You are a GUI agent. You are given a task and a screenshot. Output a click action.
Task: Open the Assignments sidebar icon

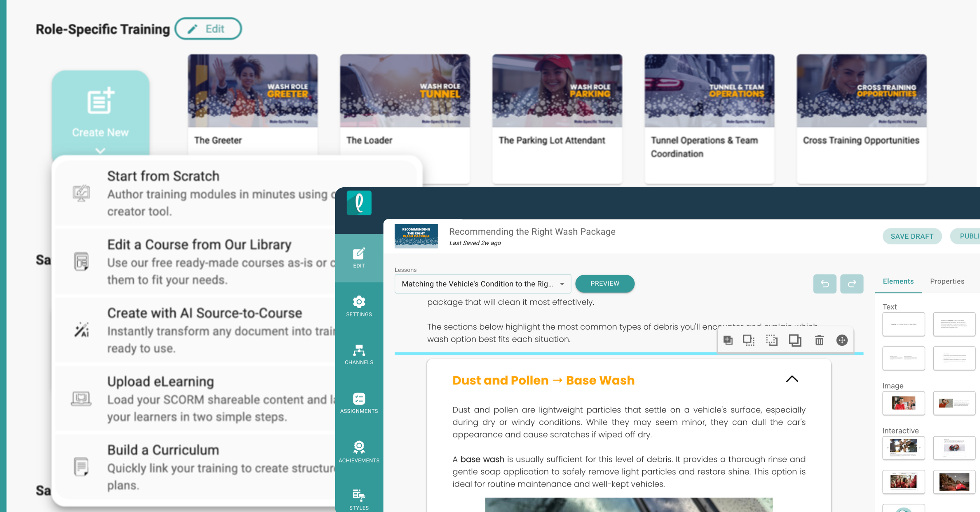359,403
